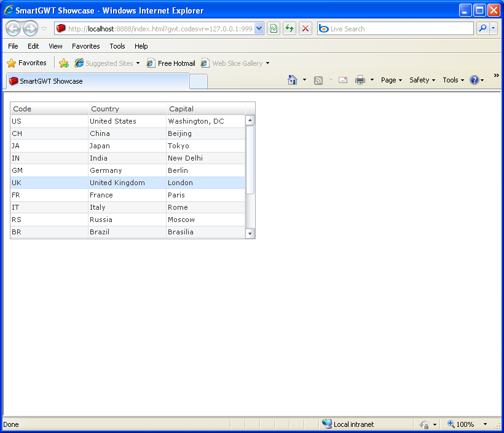Open the Help menu
Screen dimensions: 504x433
141,46
